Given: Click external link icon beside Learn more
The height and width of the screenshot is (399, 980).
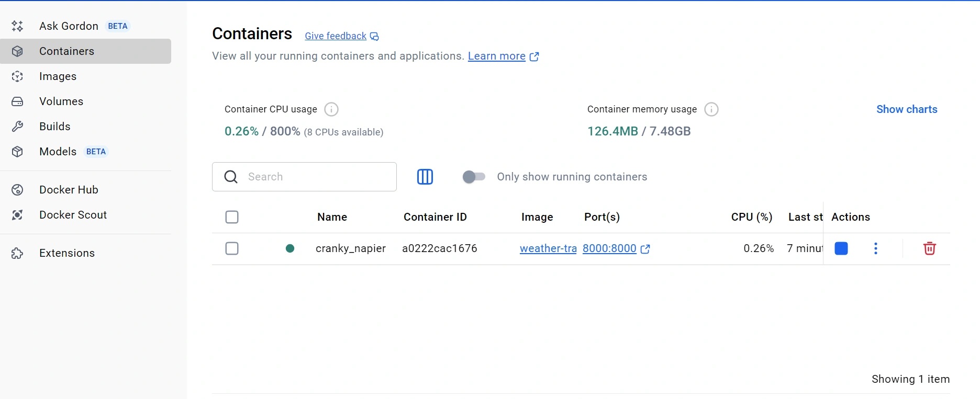Looking at the screenshot, I should click(534, 56).
